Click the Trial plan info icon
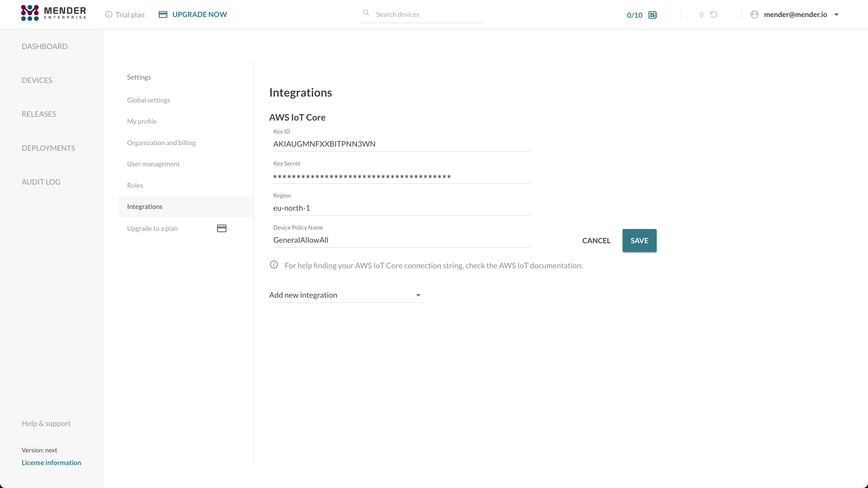This screenshot has height=488, width=868. 109,14
